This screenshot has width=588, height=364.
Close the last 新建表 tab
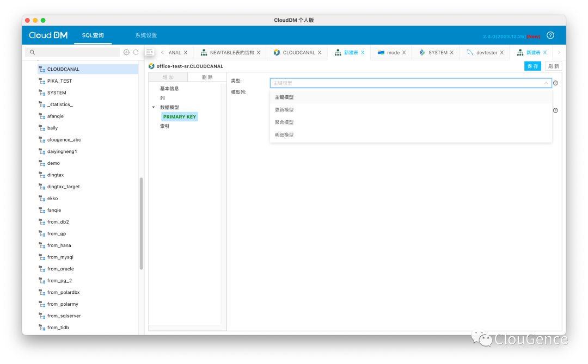(545, 52)
